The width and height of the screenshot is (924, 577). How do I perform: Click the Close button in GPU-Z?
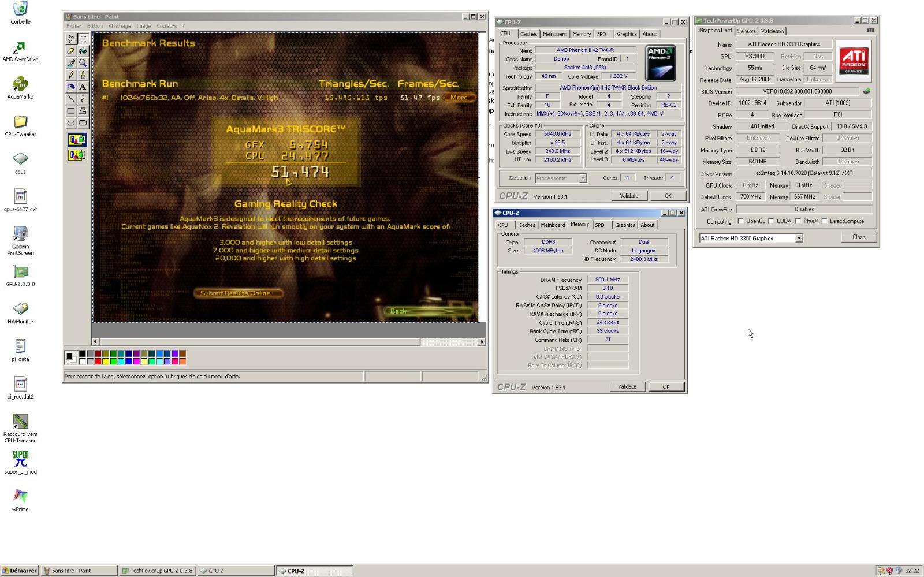tap(859, 237)
